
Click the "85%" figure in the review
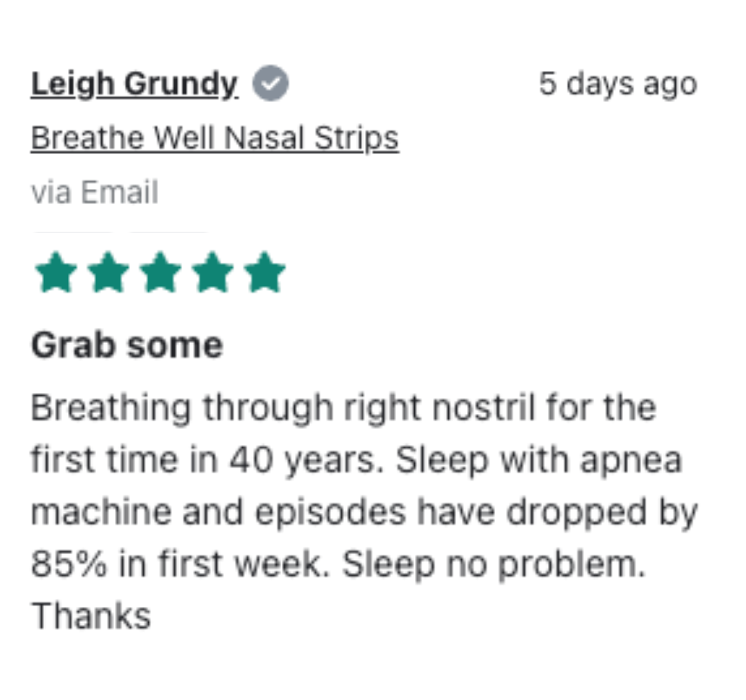[x=69, y=564]
